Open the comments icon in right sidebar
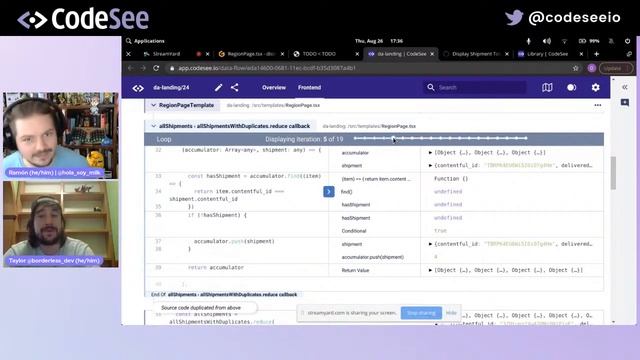 coord(624,102)
